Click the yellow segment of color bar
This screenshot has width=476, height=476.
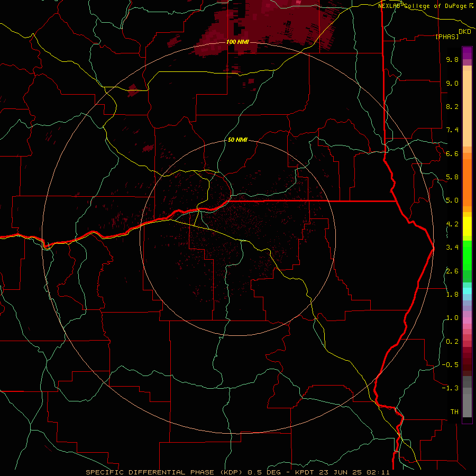(467, 226)
